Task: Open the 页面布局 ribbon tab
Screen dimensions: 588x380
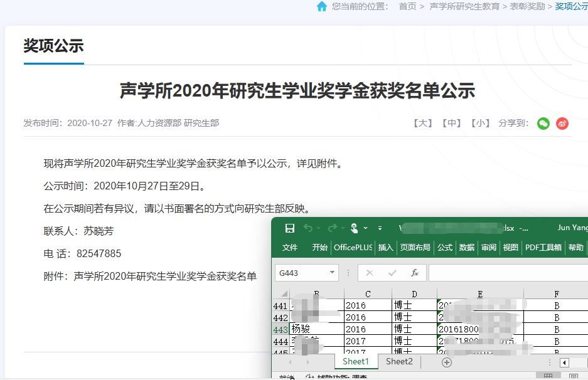Action: tap(415, 248)
